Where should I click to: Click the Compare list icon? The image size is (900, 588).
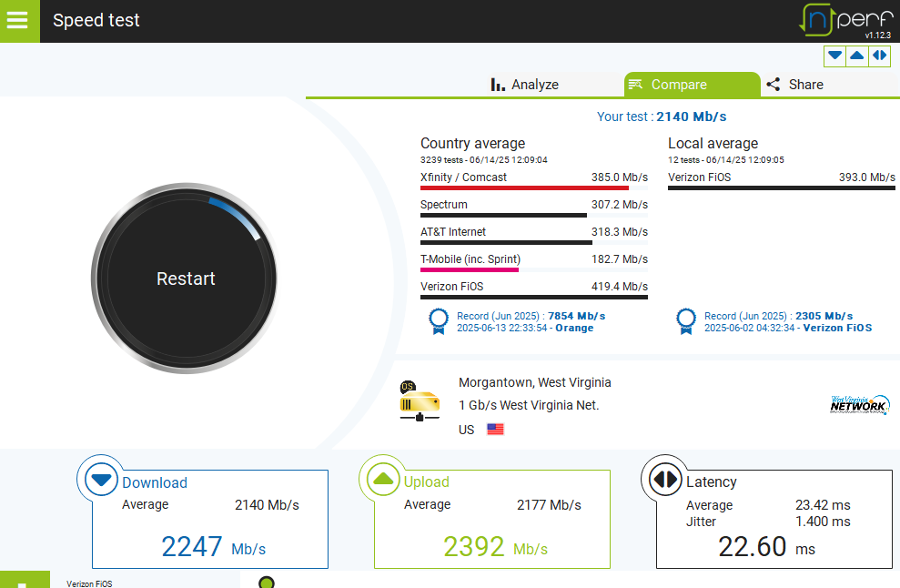pos(635,85)
